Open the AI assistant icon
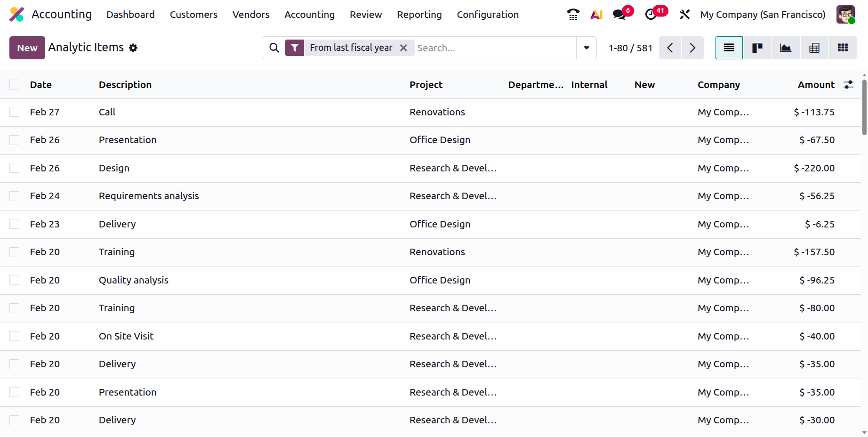This screenshot has width=868, height=437. click(x=596, y=15)
